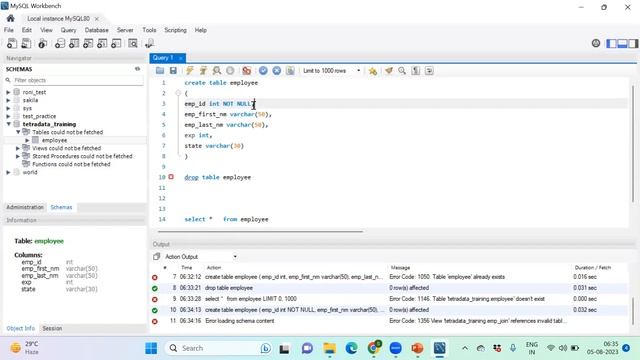
Task: Expand the sakila schema
Action: 8,100
